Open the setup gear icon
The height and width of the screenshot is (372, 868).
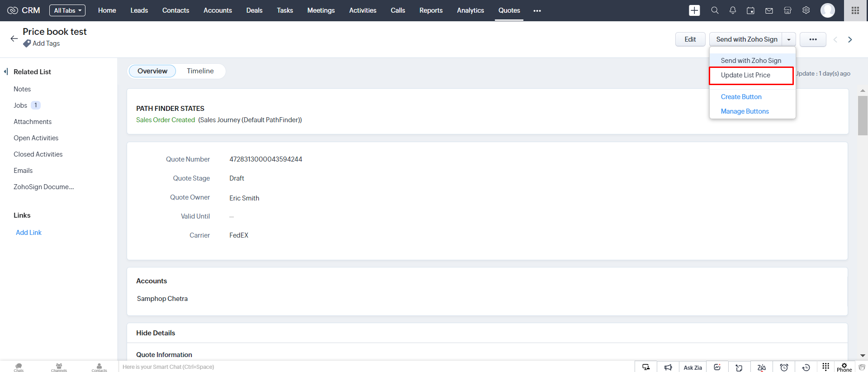tap(806, 10)
